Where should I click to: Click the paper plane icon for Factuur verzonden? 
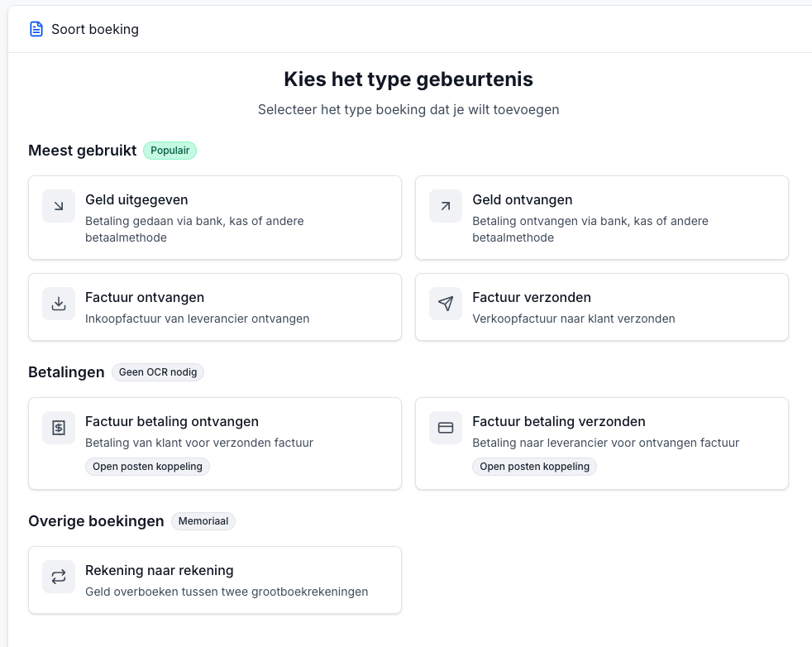(445, 303)
